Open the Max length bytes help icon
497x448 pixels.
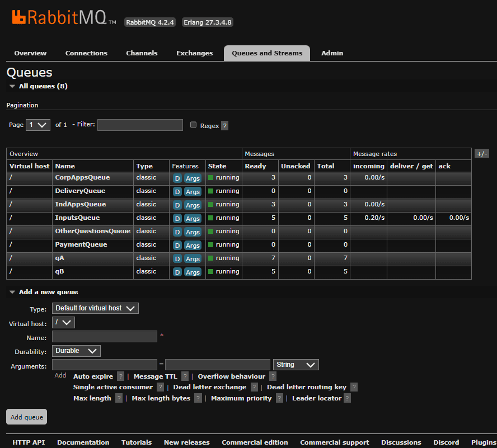tap(198, 398)
